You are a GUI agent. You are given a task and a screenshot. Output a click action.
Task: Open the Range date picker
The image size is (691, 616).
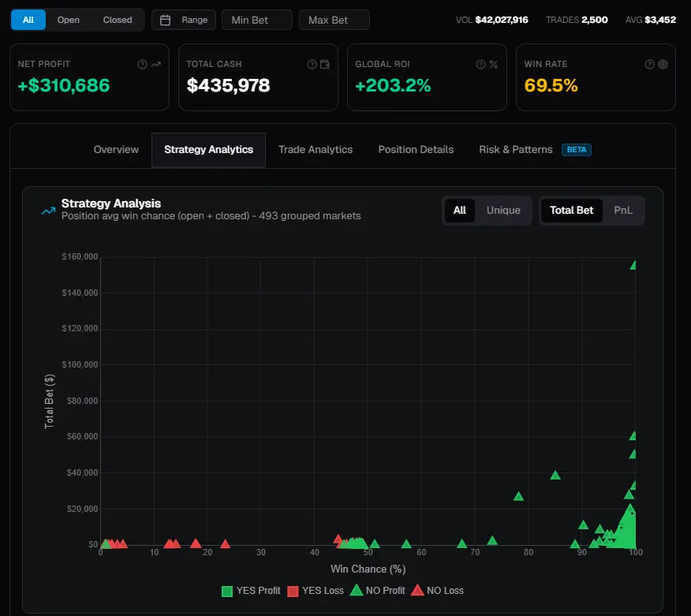(184, 20)
